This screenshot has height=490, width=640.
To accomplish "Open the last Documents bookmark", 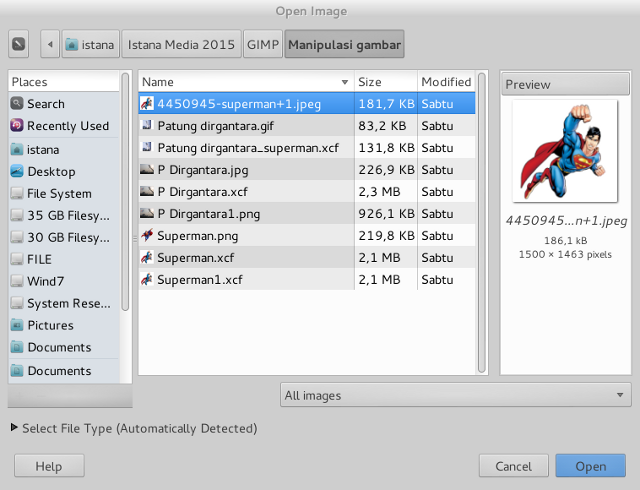I will [64, 371].
